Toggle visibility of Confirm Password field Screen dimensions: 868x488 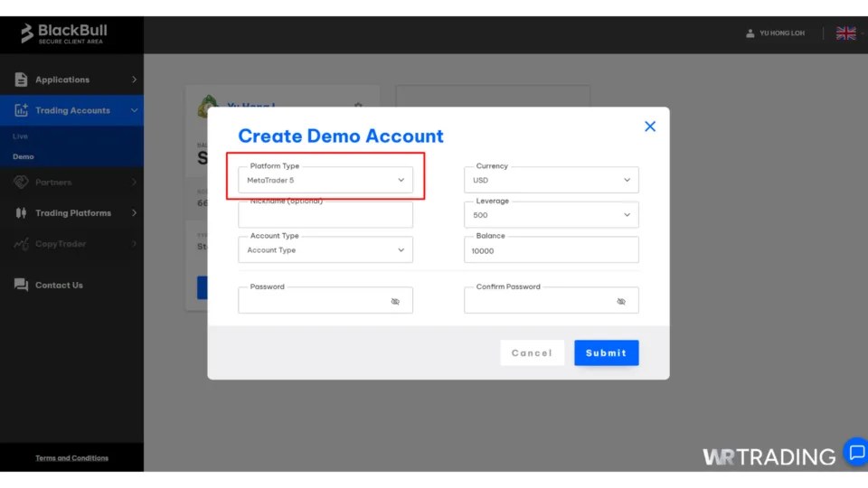coord(621,302)
